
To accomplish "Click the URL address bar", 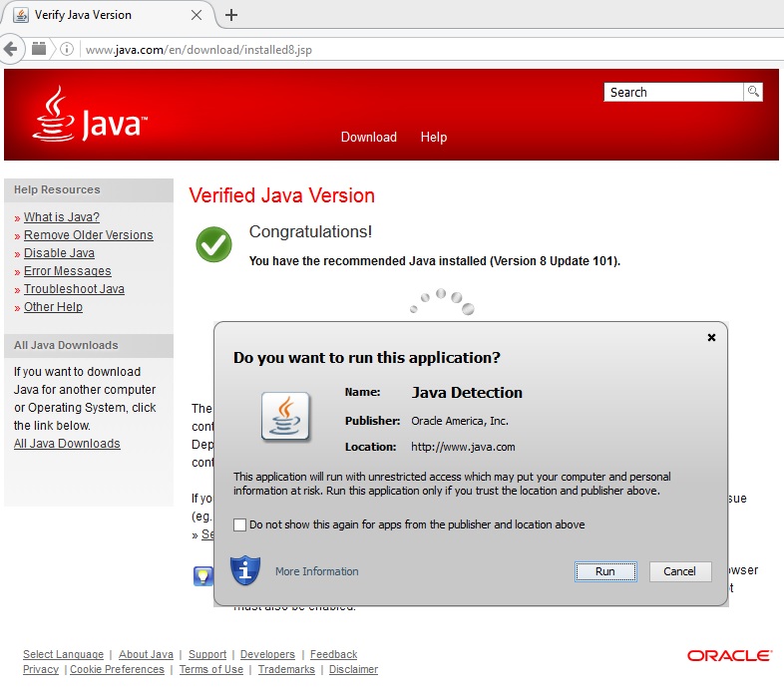I will point(430,50).
